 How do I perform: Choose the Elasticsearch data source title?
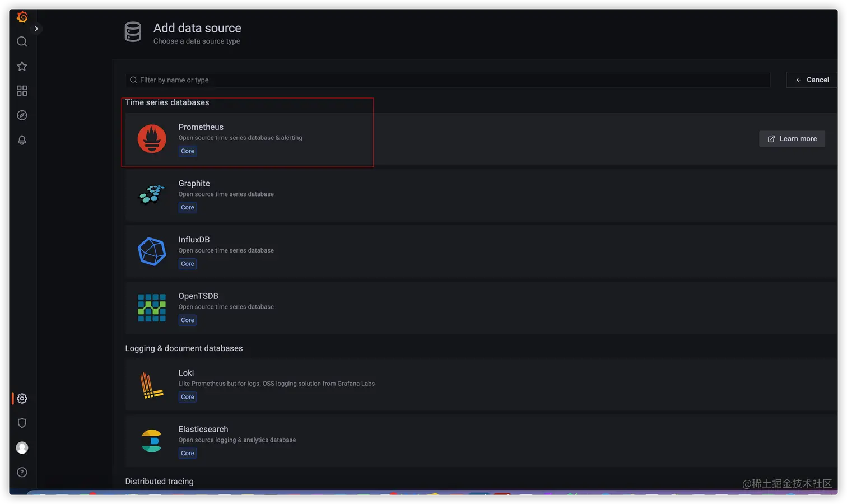[203, 430]
